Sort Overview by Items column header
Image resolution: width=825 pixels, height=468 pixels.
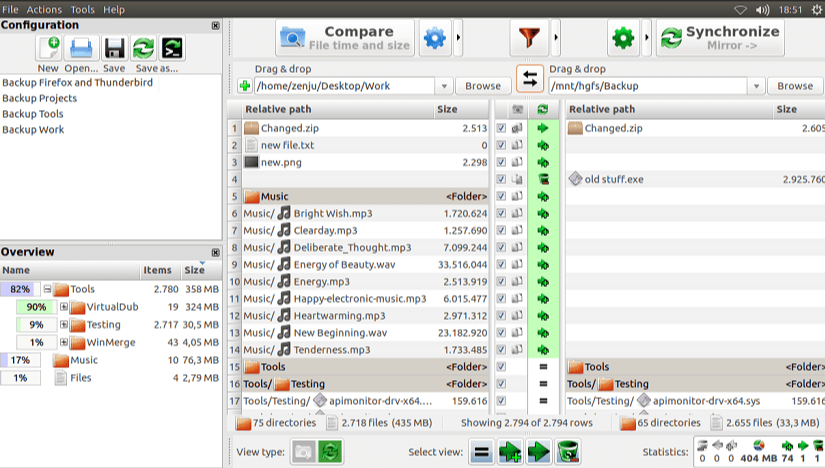click(157, 270)
